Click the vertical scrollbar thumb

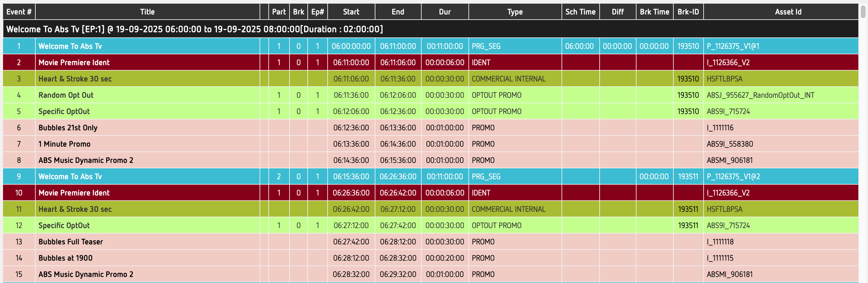coord(863,10)
